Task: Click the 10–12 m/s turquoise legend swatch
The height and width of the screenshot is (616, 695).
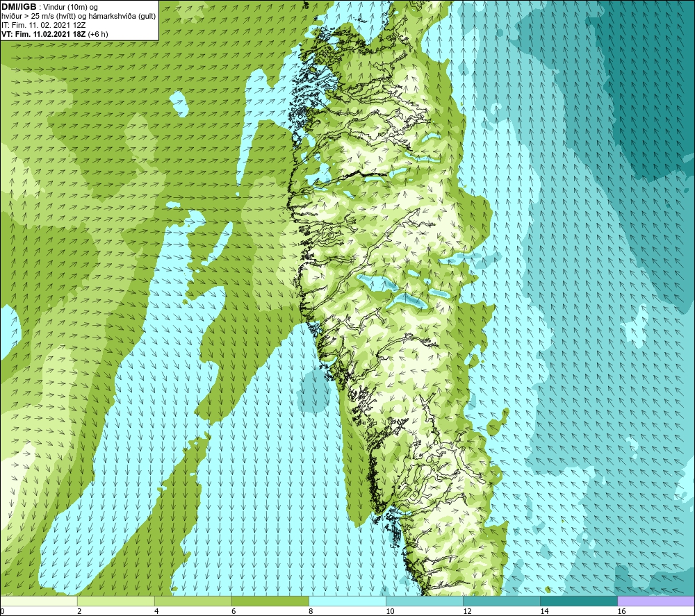Action: click(x=424, y=601)
